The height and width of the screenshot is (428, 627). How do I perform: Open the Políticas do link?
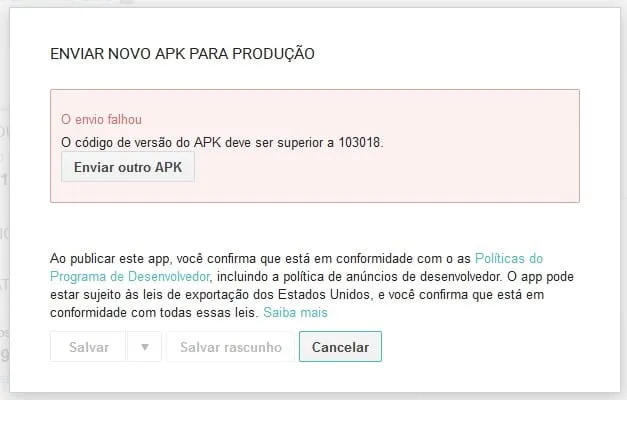pyautogui.click(x=509, y=258)
